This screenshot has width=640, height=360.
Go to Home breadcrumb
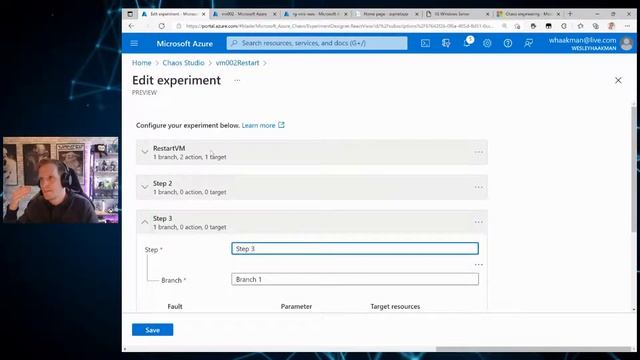[x=142, y=63]
